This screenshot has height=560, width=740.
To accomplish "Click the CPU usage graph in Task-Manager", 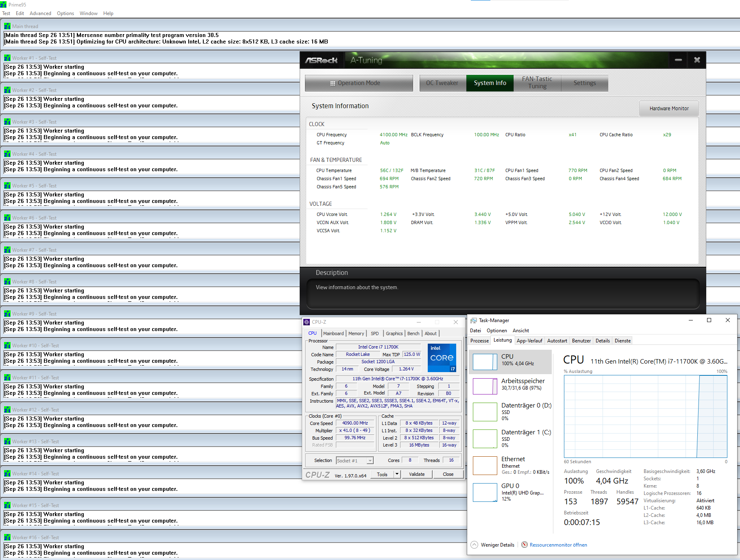I will pos(646,416).
